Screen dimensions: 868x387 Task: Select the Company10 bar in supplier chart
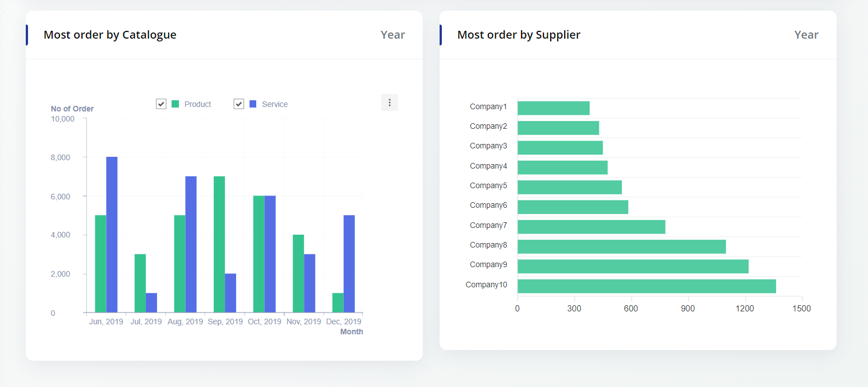(646, 286)
